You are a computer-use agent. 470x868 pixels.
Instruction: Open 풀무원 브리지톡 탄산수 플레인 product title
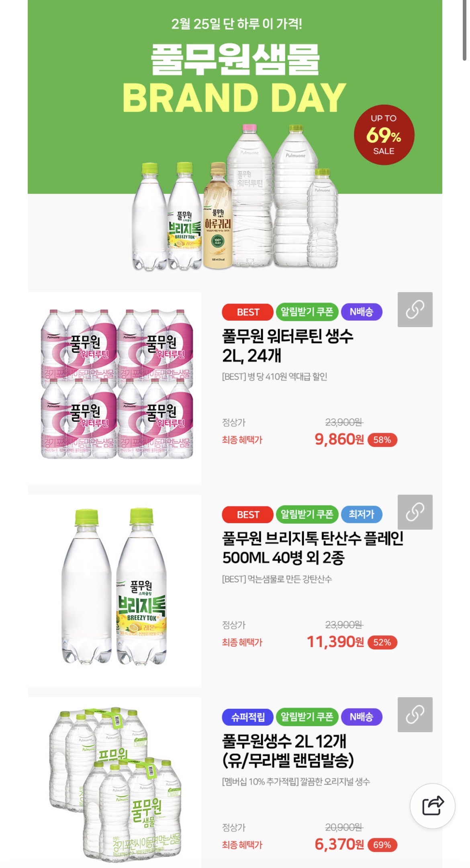[313, 548]
